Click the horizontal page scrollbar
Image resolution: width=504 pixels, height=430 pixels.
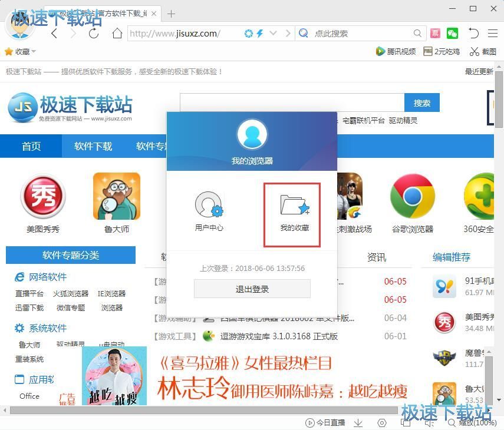click(x=204, y=410)
